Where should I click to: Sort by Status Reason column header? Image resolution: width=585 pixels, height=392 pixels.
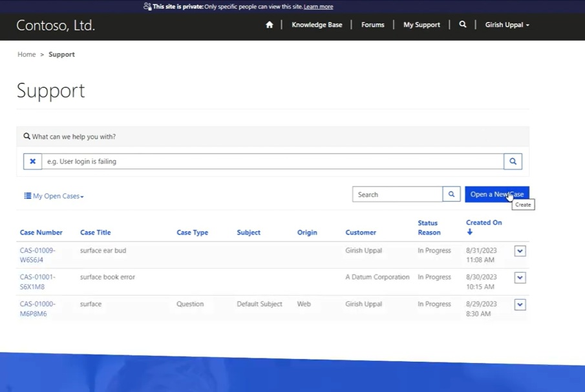(429, 228)
